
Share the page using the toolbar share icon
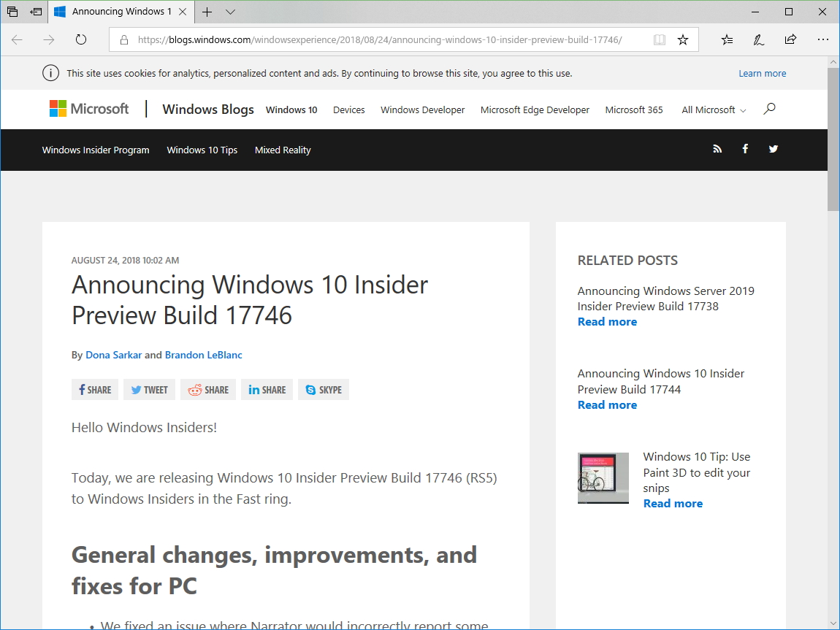pos(790,40)
